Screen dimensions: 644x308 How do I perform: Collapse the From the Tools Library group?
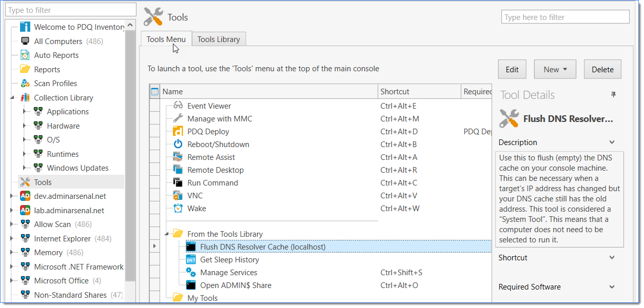(x=166, y=234)
